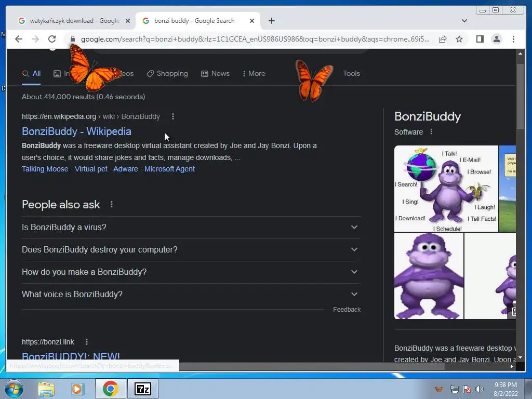Open the Chrome profile avatar
The height and width of the screenshot is (399, 532).
496,39
